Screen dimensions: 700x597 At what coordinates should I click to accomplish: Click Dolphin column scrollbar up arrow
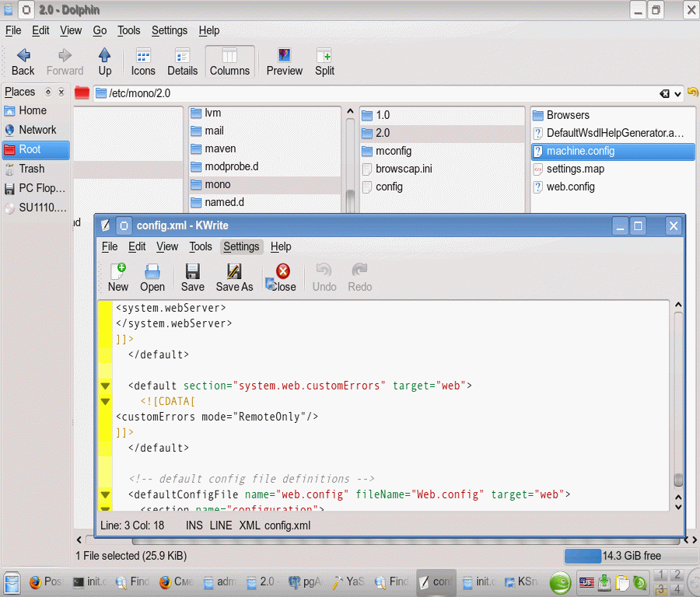[351, 111]
